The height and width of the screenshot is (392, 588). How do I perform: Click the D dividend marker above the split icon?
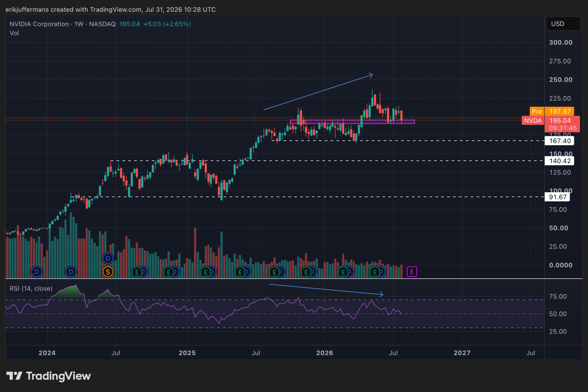108,258
